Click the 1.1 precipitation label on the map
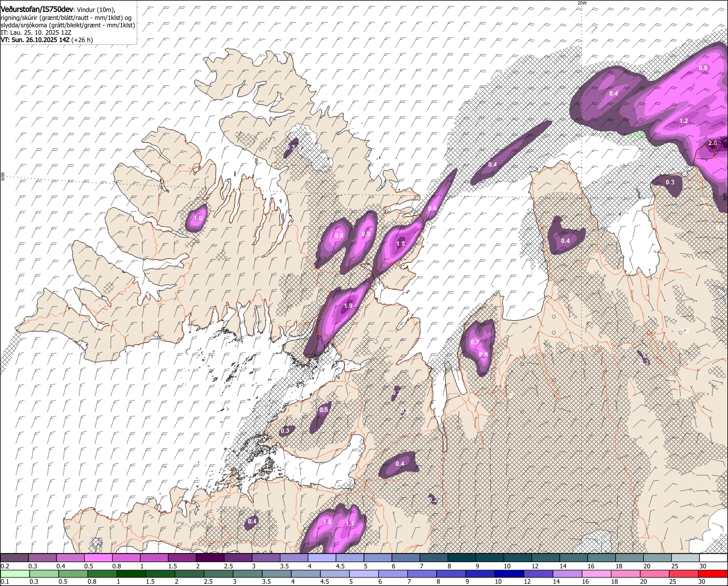The width and height of the screenshot is (728, 586). (350, 524)
